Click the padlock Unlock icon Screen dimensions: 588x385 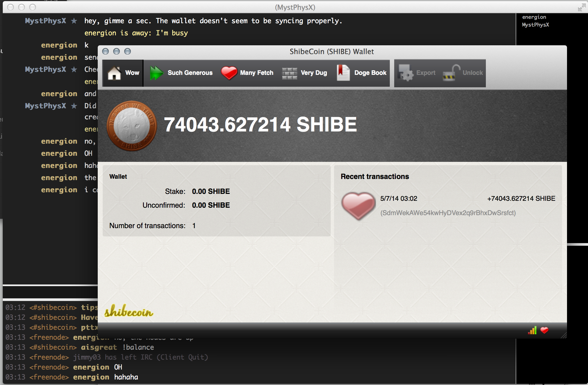[451, 73]
